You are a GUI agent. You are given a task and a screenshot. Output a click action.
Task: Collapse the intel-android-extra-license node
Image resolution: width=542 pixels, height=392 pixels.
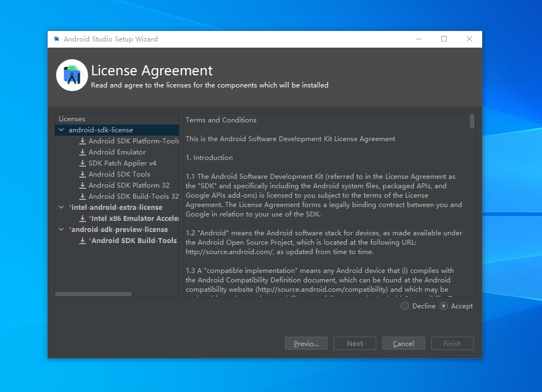click(x=61, y=207)
